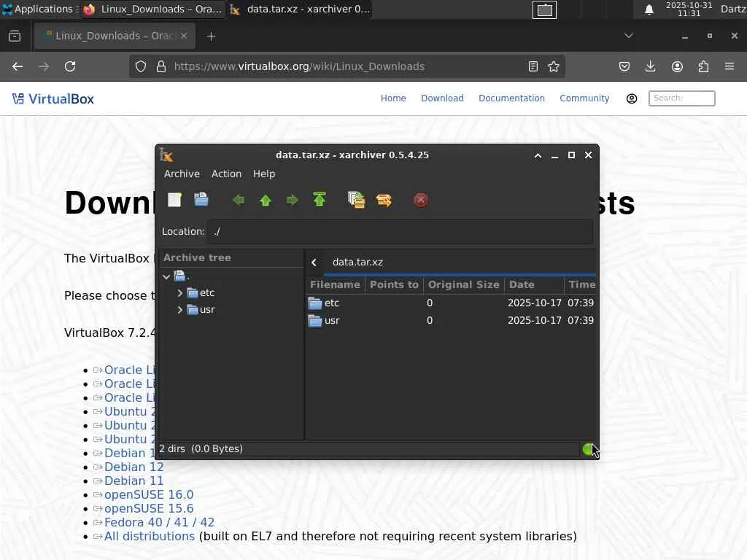Select the etc row in file list
Viewport: 747px width, 560px height.
click(x=451, y=303)
